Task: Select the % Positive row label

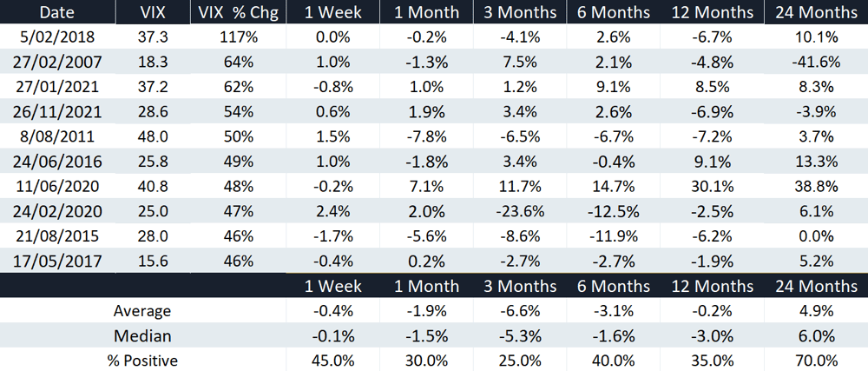Action: 142,361
